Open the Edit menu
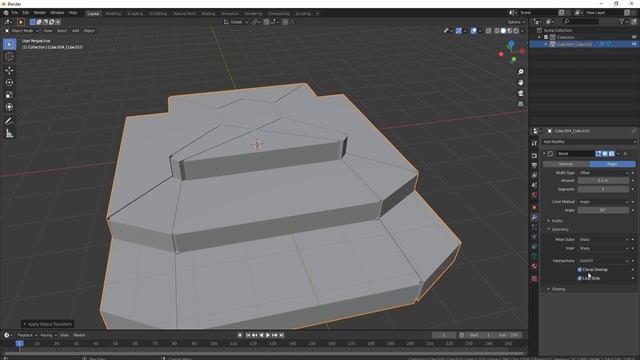The height and width of the screenshot is (360, 640). tap(26, 13)
